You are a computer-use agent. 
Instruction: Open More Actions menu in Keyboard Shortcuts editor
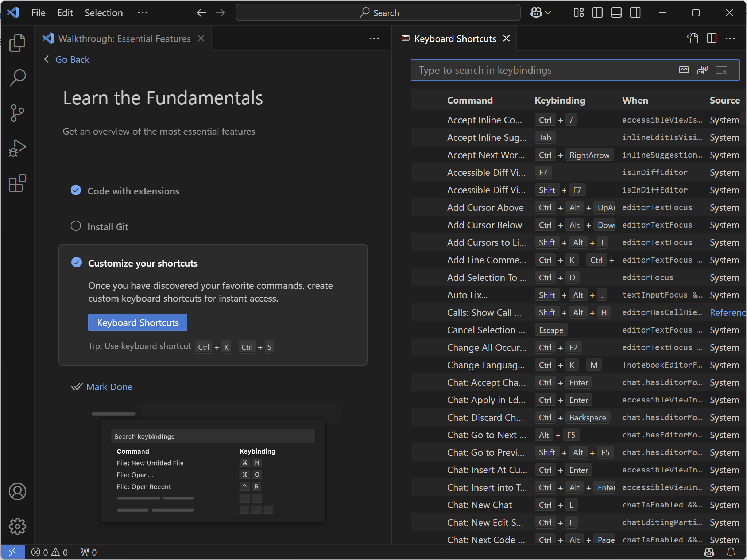point(730,38)
